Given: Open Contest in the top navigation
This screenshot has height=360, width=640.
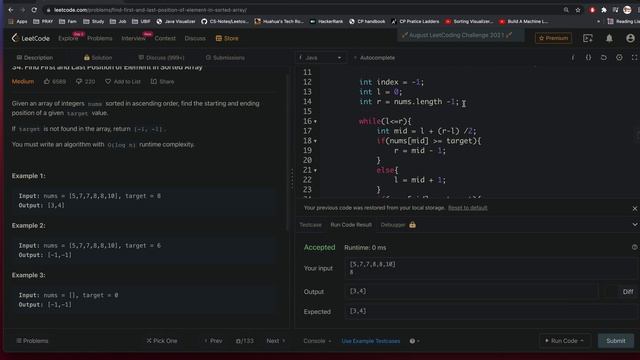Looking at the screenshot, I should (x=165, y=38).
